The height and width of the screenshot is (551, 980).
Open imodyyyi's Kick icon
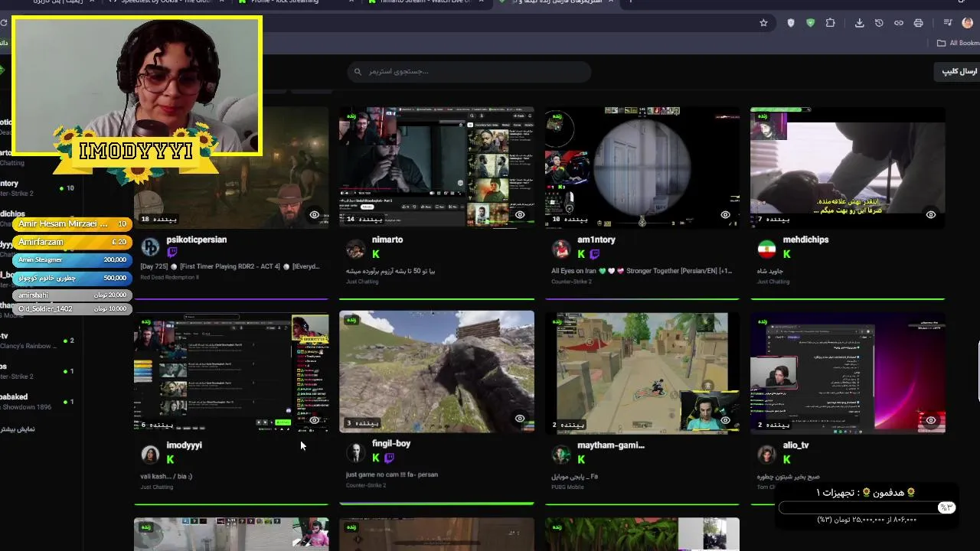click(170, 459)
